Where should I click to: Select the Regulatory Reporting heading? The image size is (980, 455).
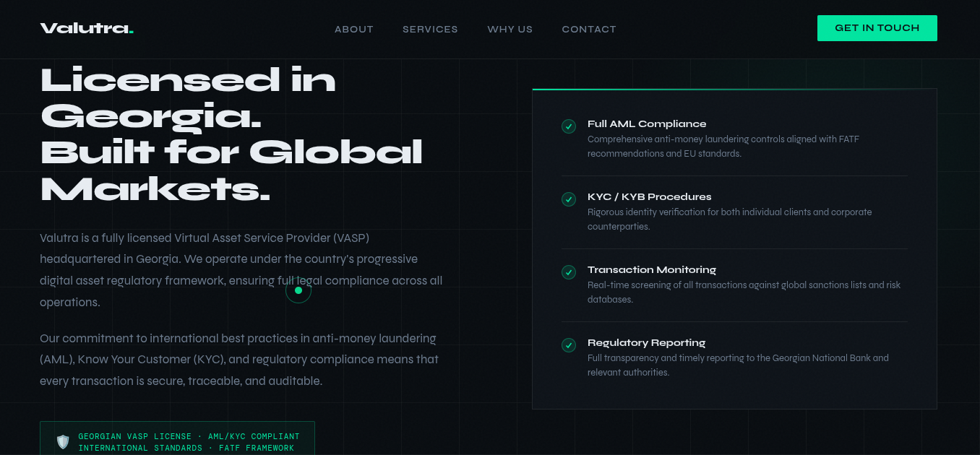tap(647, 343)
